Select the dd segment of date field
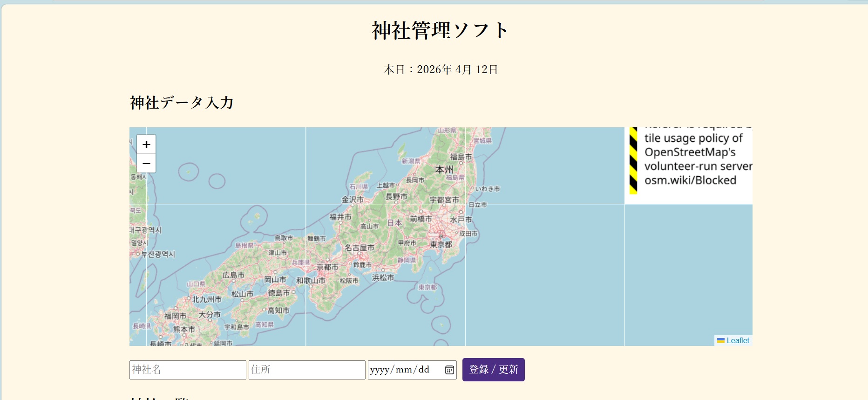The width and height of the screenshot is (868, 400). (x=424, y=370)
